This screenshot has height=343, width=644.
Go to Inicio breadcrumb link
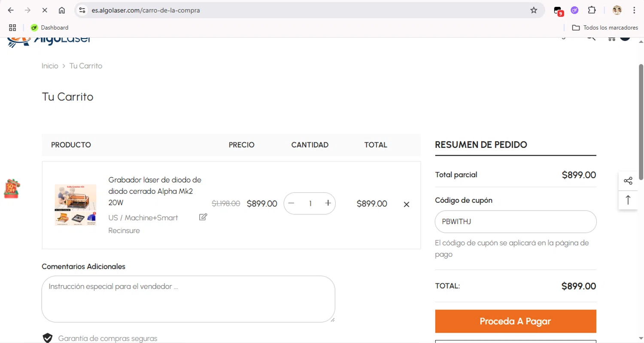click(x=50, y=66)
